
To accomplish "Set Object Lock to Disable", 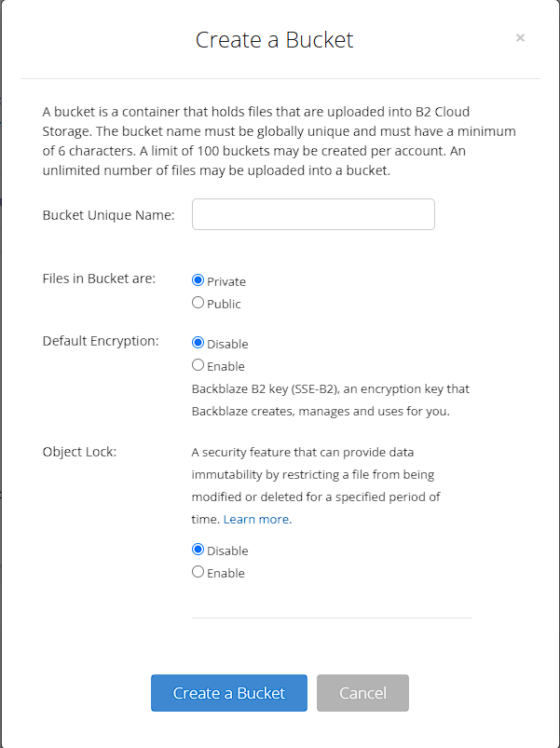I will pyautogui.click(x=198, y=550).
